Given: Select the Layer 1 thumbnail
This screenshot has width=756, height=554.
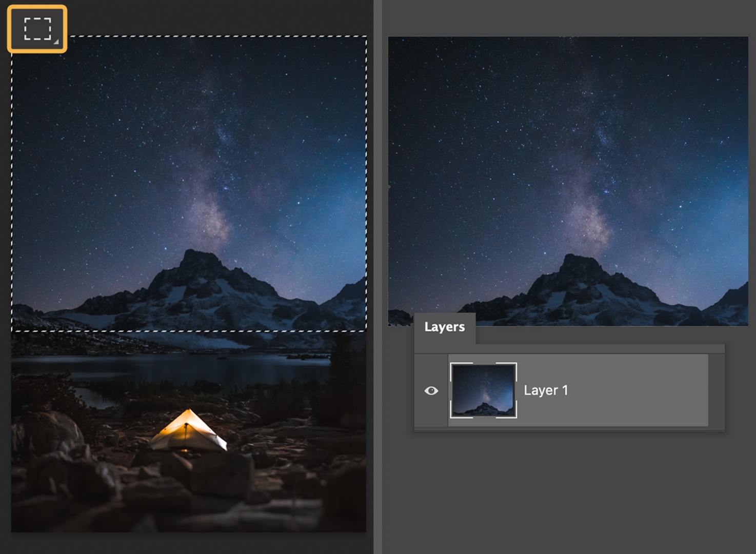Looking at the screenshot, I should pyautogui.click(x=484, y=390).
